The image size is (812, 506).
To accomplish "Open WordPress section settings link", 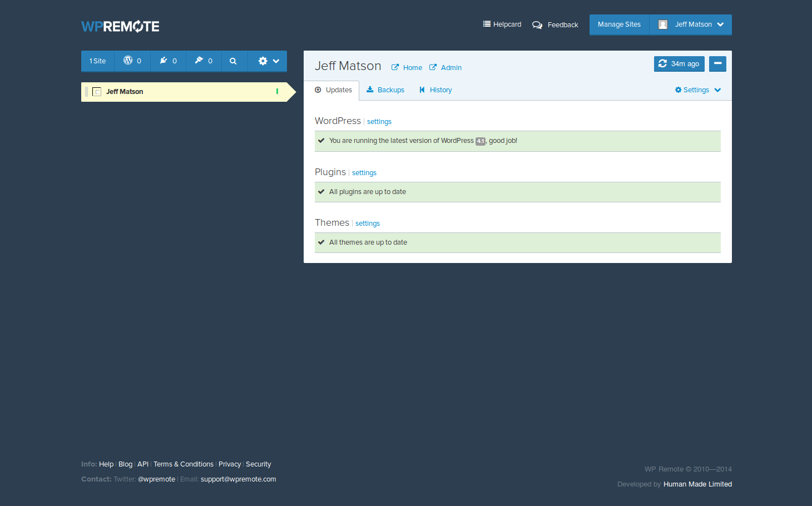I will (379, 122).
